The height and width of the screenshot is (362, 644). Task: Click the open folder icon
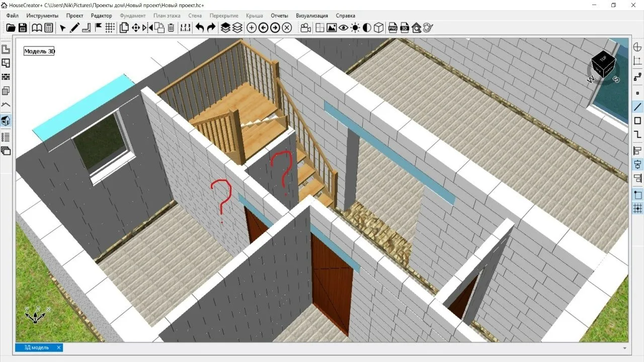pos(11,28)
